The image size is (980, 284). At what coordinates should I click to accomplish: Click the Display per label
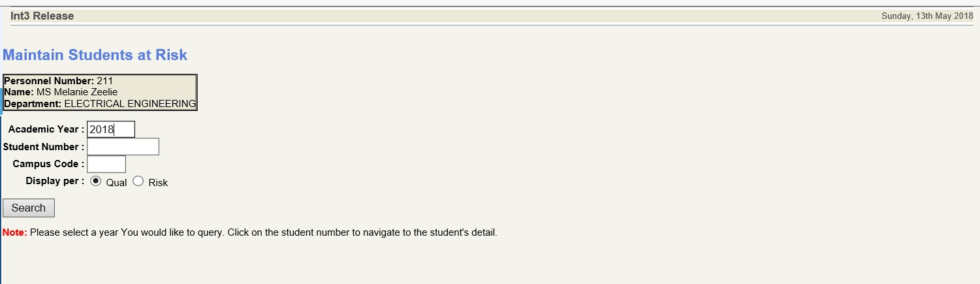(55, 181)
